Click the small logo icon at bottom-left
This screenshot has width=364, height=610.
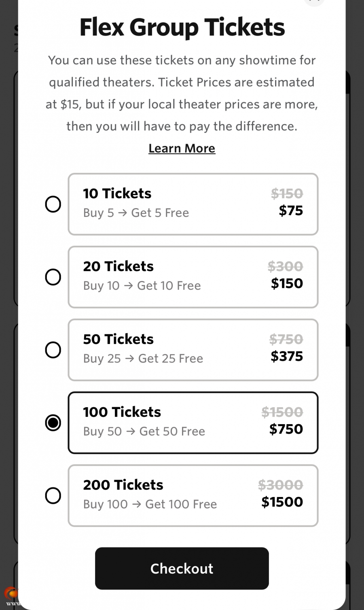tap(11, 594)
